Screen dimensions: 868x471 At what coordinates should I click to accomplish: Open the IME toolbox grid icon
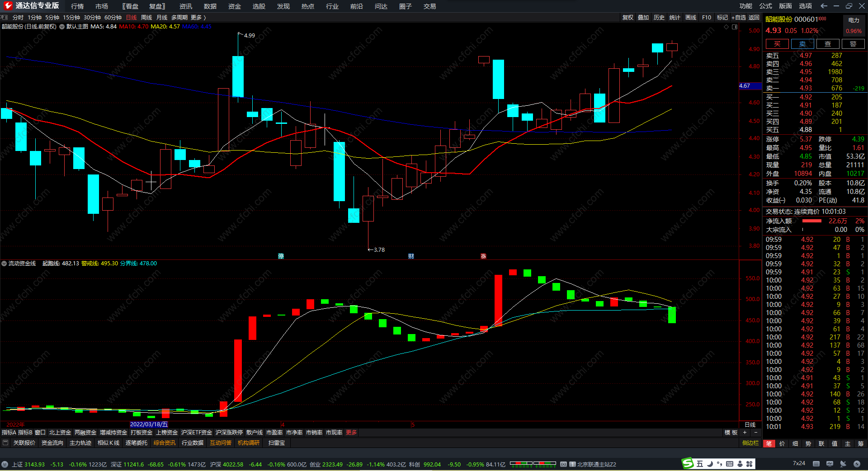[x=750, y=464]
